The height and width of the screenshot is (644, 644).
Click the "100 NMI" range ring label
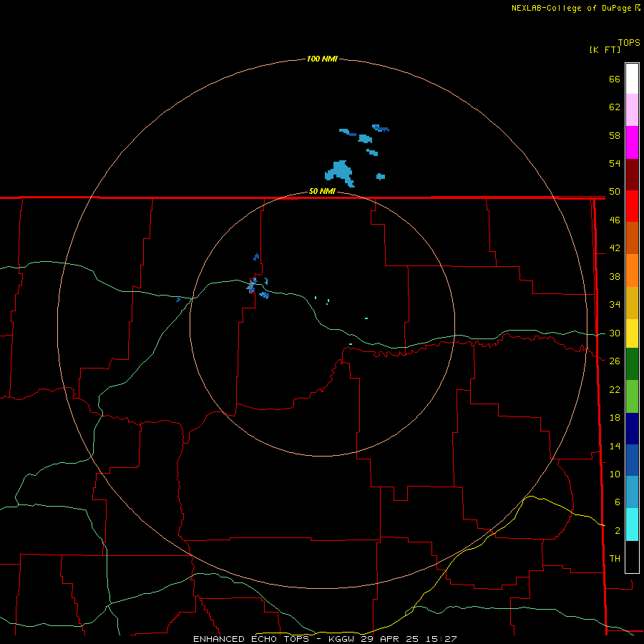tap(322, 59)
